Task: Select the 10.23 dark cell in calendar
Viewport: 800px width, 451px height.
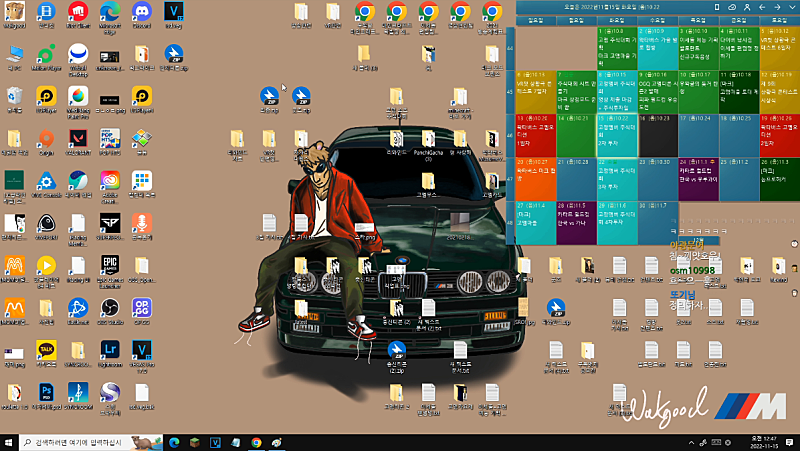Action: coord(656,135)
